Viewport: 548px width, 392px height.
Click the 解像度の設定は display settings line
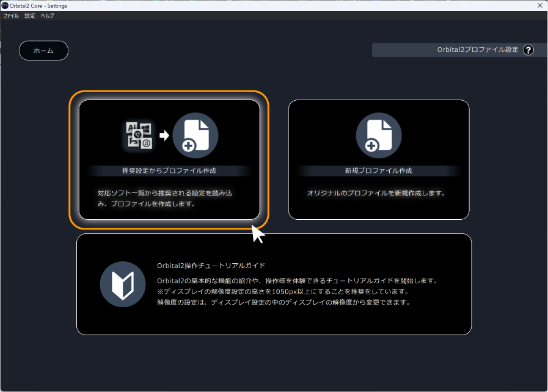283,302
